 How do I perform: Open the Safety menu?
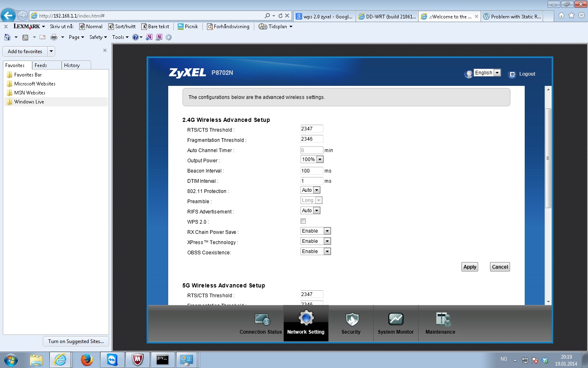[x=98, y=37]
